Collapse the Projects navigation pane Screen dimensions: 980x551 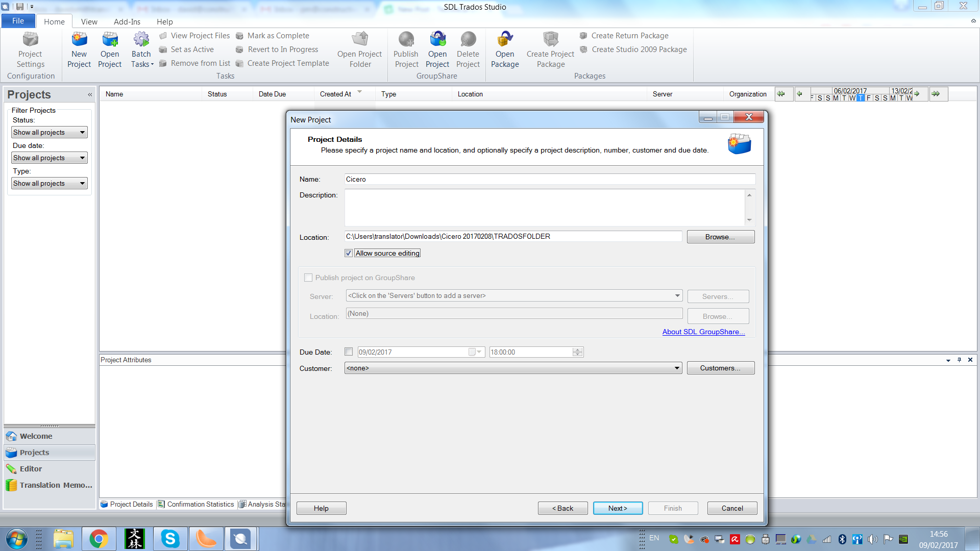pyautogui.click(x=90, y=95)
